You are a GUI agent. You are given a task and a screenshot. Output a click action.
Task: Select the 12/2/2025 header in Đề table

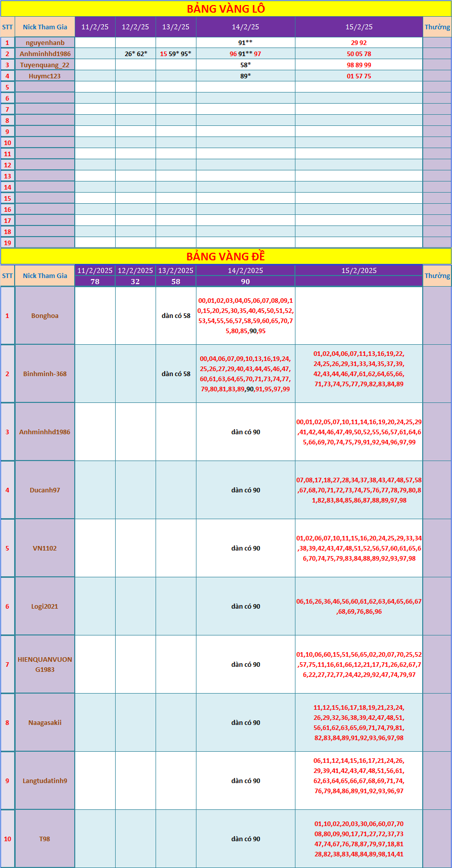(135, 270)
